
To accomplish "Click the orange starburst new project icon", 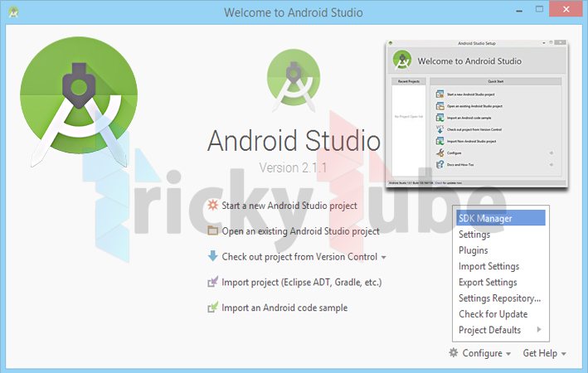I will click(x=212, y=205).
